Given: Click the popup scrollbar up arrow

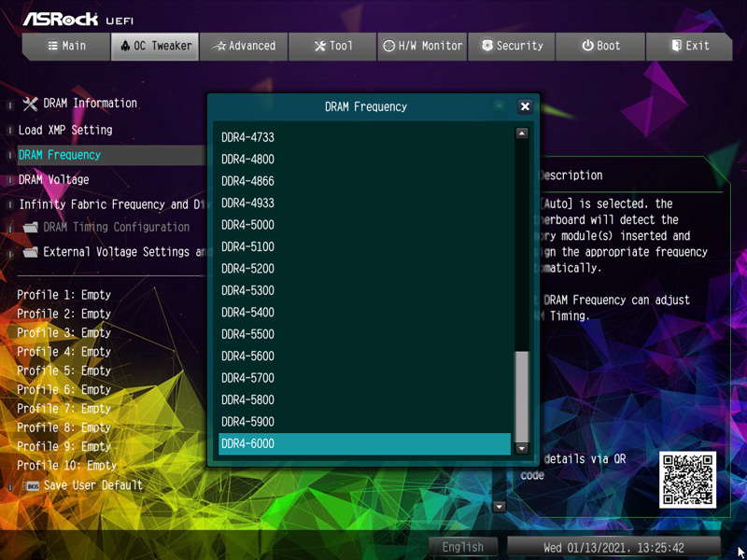Looking at the screenshot, I should click(522, 133).
